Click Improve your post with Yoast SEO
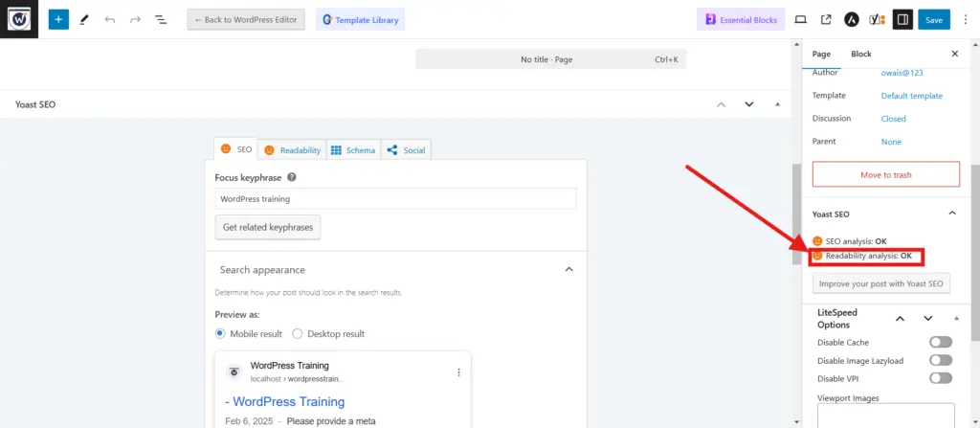 (x=880, y=283)
